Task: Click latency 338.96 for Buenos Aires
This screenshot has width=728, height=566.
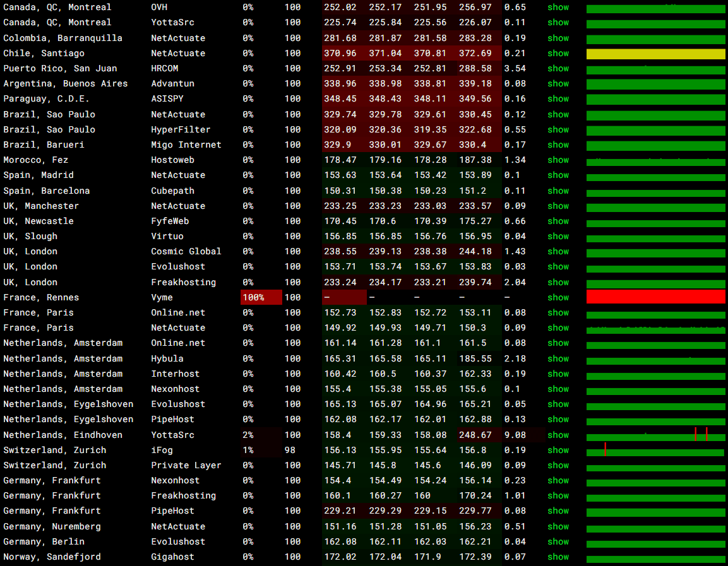Action: coord(340,84)
